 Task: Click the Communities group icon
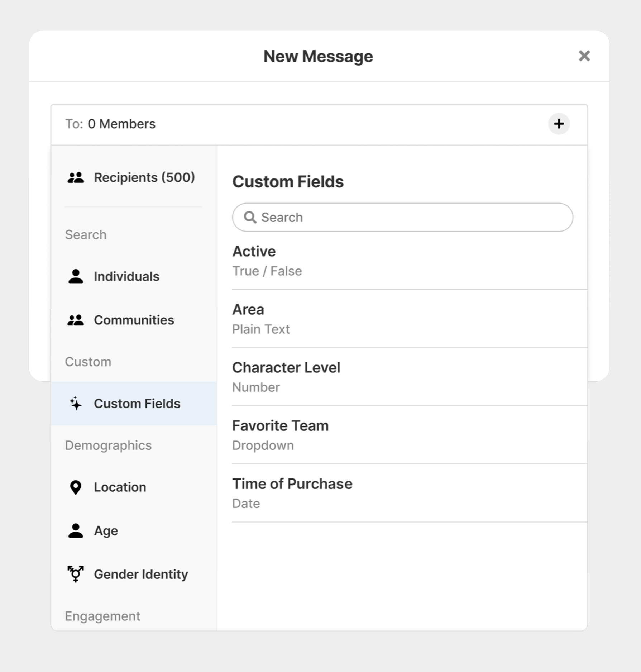point(76,320)
